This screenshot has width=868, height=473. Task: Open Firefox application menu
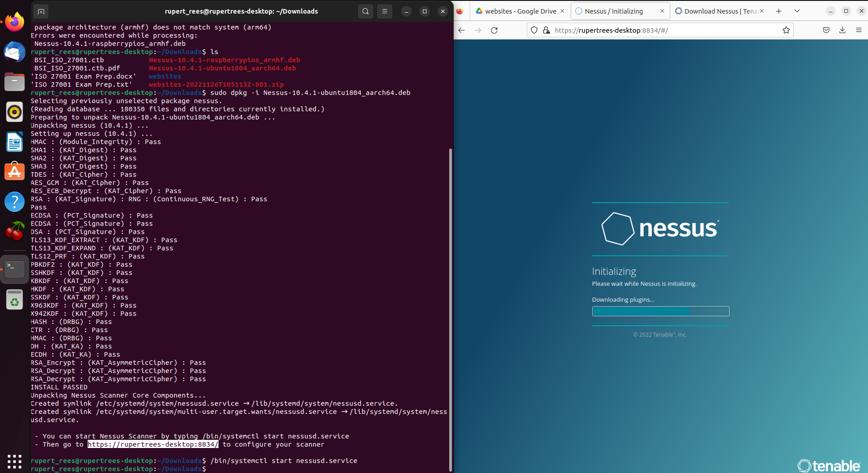click(858, 30)
